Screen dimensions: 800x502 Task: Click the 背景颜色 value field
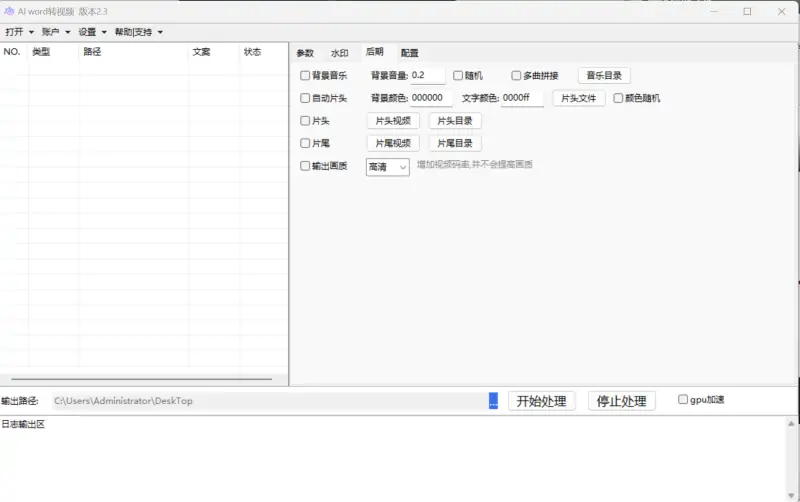pos(431,98)
